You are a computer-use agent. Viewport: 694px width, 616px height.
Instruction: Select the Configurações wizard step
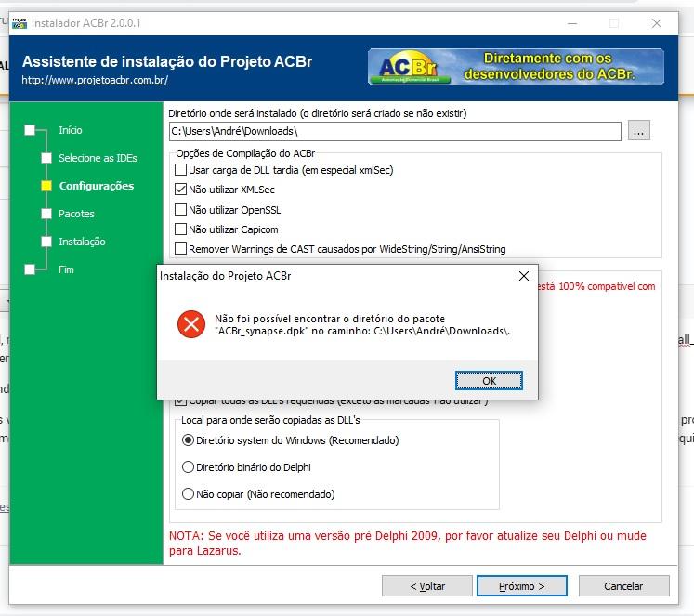[97, 186]
